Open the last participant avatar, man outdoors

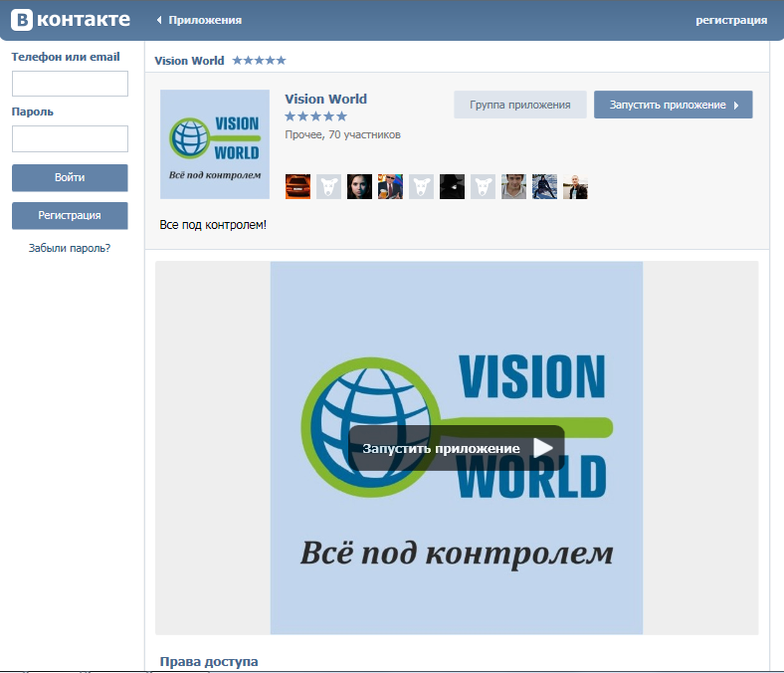[575, 186]
